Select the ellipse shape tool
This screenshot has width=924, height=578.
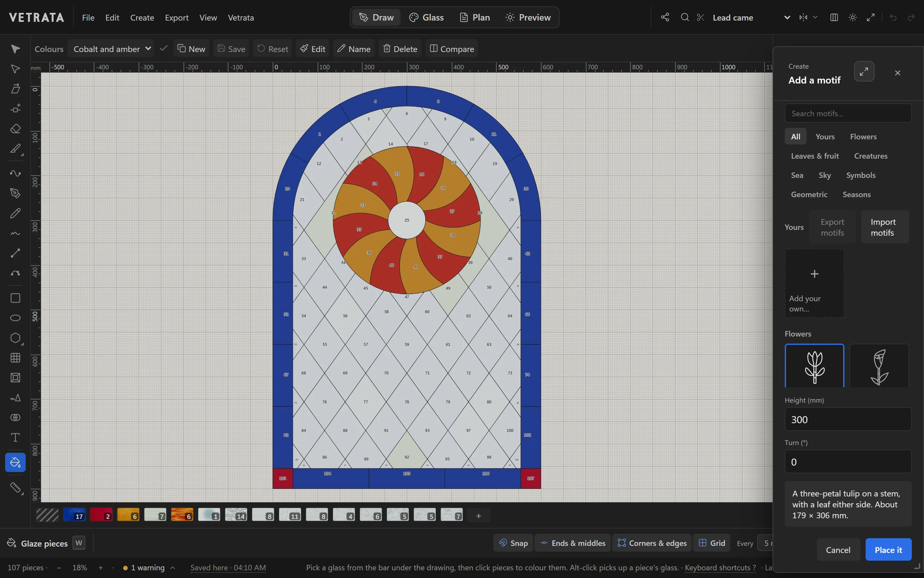click(15, 318)
